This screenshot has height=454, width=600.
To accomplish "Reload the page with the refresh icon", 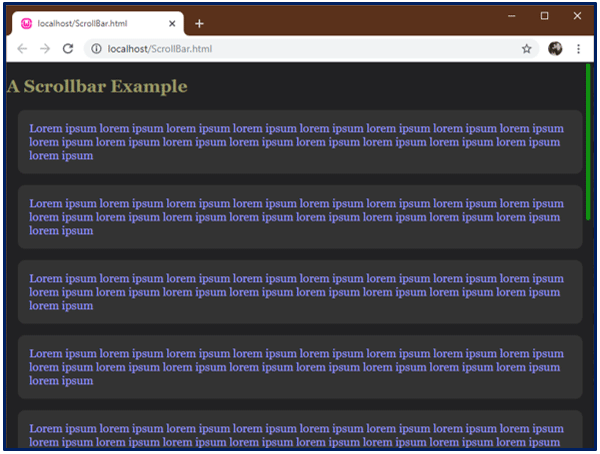I will click(x=68, y=49).
